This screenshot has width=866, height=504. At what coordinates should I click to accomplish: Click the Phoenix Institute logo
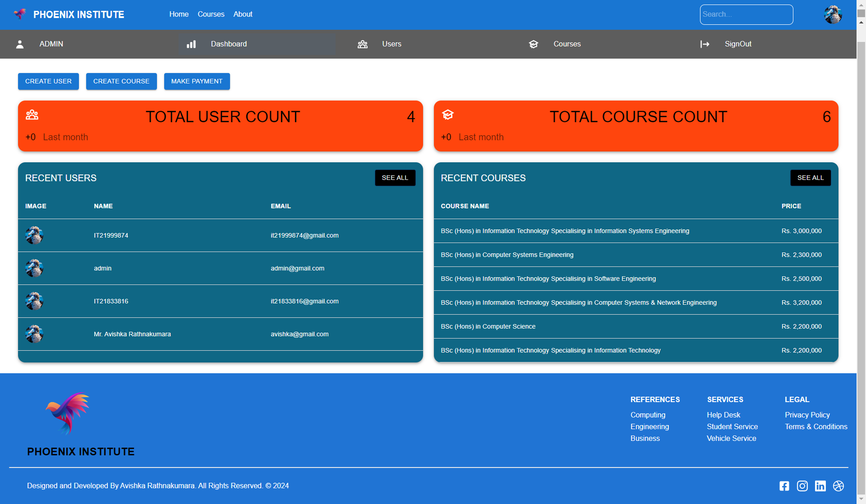point(20,14)
